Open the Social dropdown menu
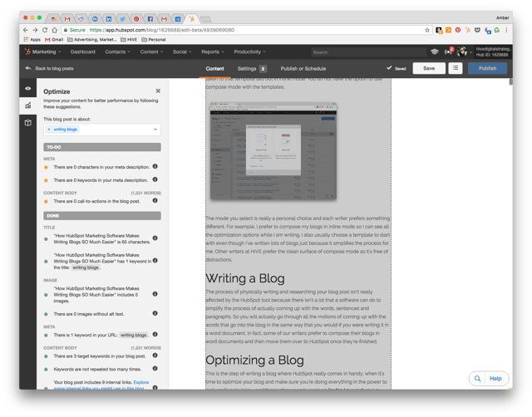 coord(182,52)
